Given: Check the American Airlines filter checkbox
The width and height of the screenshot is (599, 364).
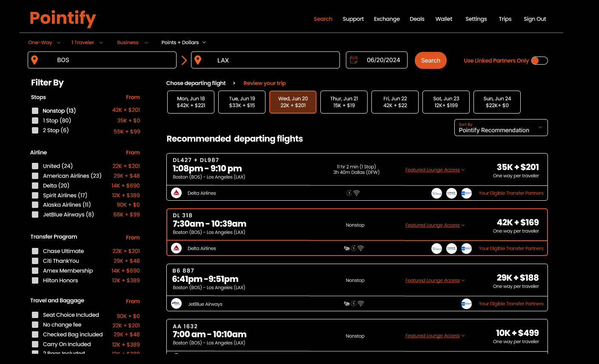Looking at the screenshot, I should click(35, 176).
